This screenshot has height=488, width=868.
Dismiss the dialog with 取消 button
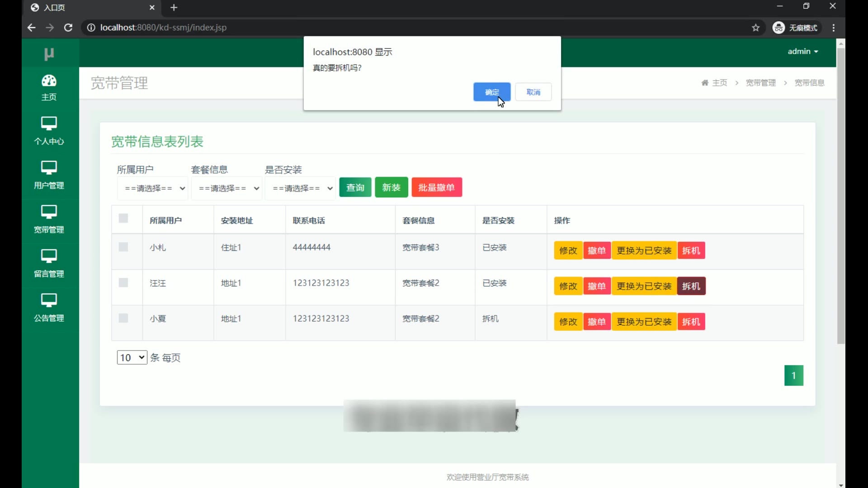point(533,92)
